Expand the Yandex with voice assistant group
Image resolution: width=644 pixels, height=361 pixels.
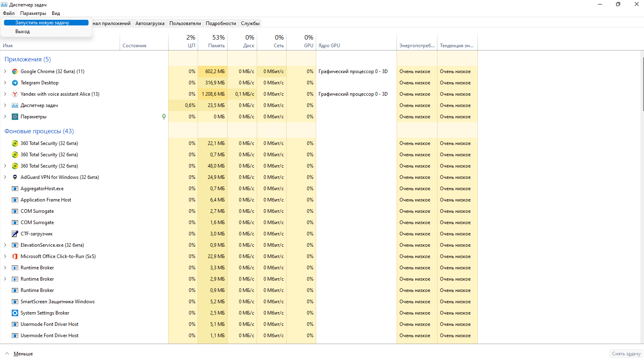[x=5, y=94]
